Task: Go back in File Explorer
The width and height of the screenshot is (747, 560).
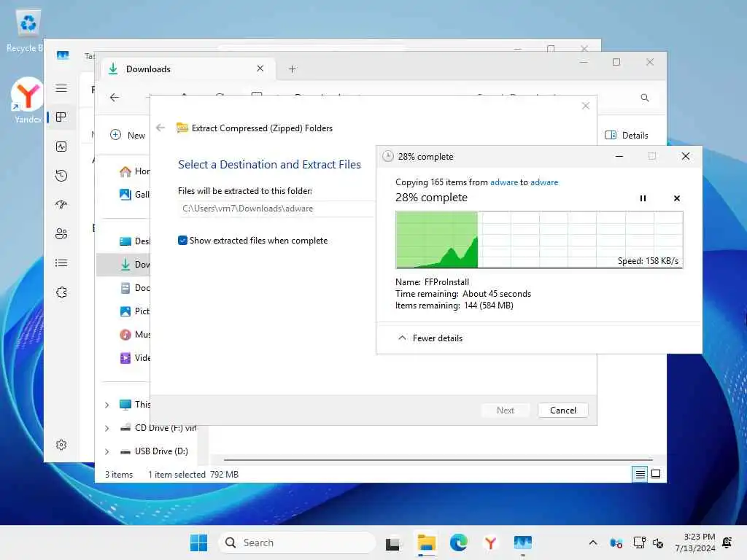Action: [115, 98]
